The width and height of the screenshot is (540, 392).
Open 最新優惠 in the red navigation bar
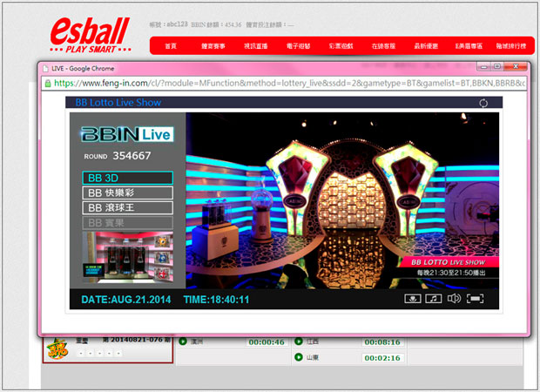coord(426,46)
